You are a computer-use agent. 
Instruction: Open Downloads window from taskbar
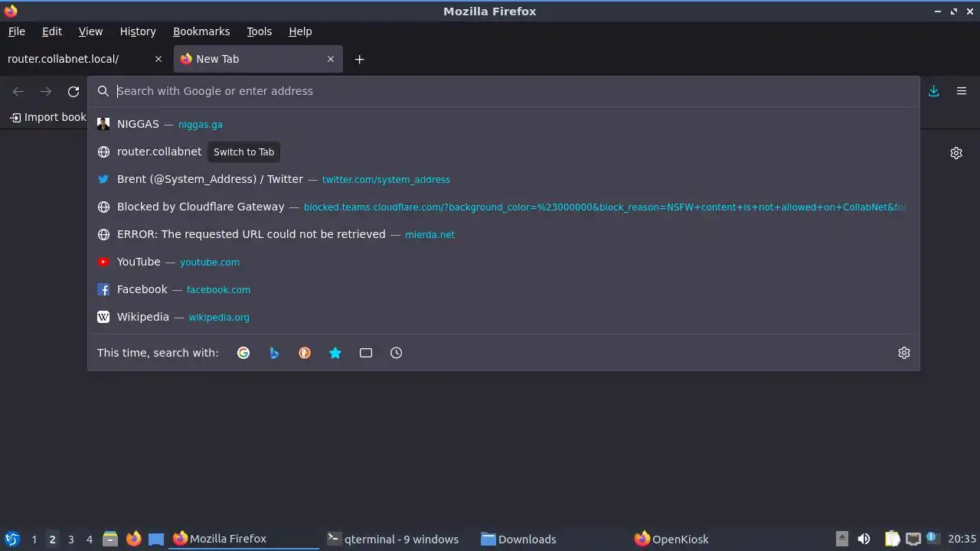[x=551, y=539]
